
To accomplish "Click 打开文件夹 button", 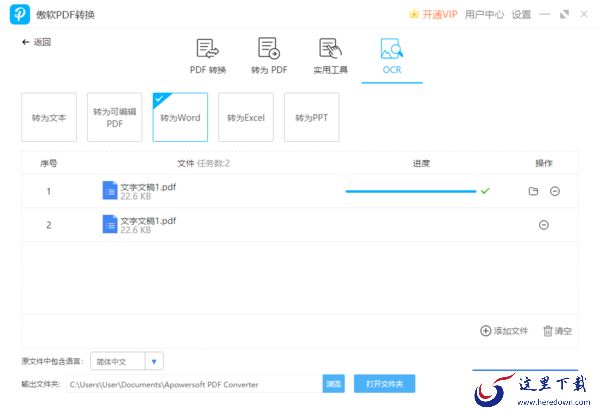I will [x=384, y=384].
